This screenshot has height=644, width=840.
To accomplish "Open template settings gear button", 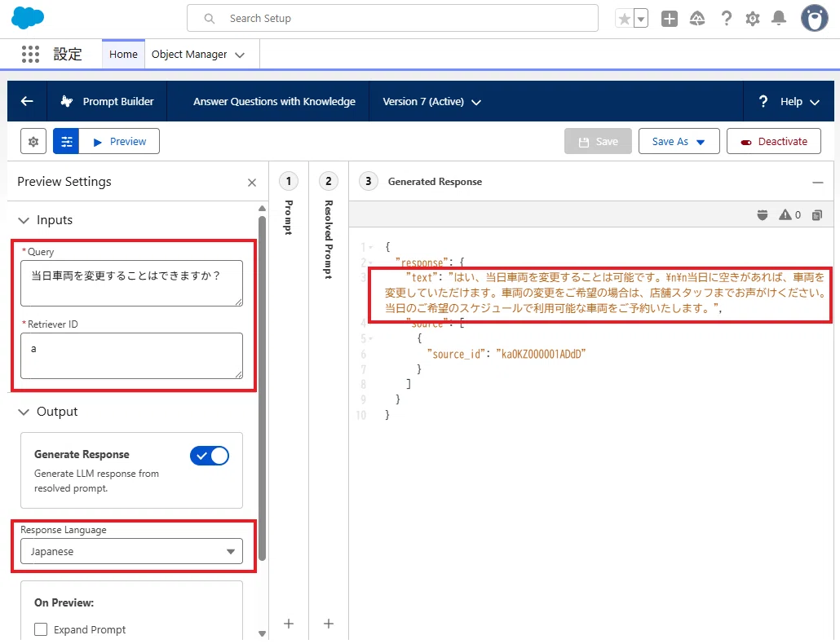I will click(33, 141).
